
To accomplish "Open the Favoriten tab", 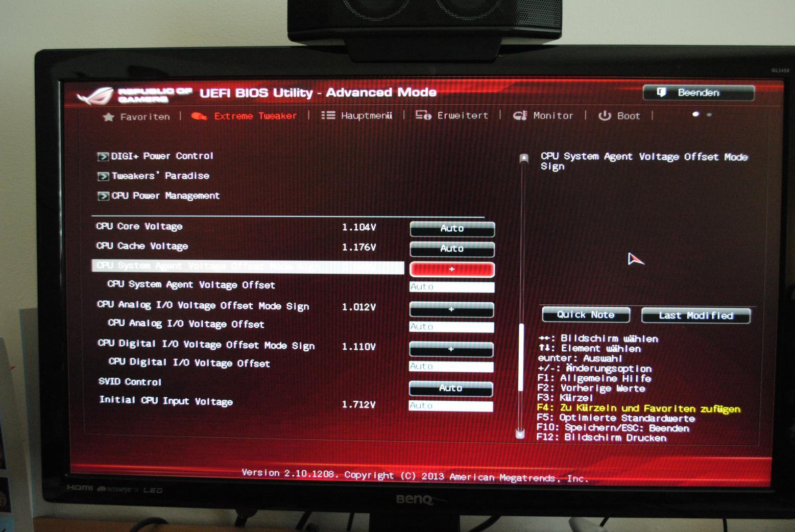I will [136, 117].
